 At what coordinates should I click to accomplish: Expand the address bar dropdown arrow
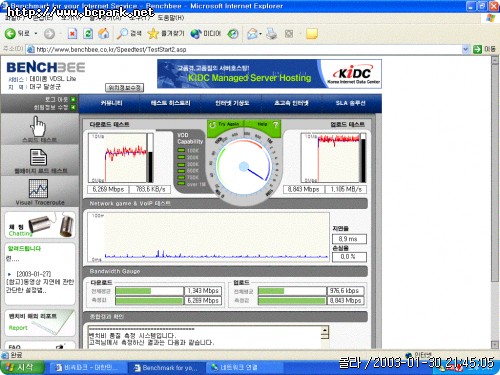pos(466,49)
